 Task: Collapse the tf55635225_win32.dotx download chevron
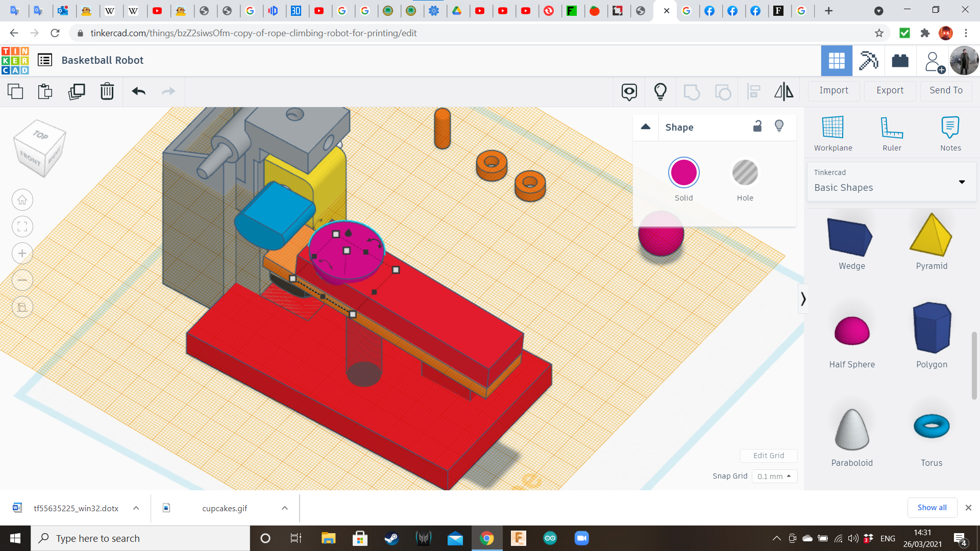click(x=136, y=508)
